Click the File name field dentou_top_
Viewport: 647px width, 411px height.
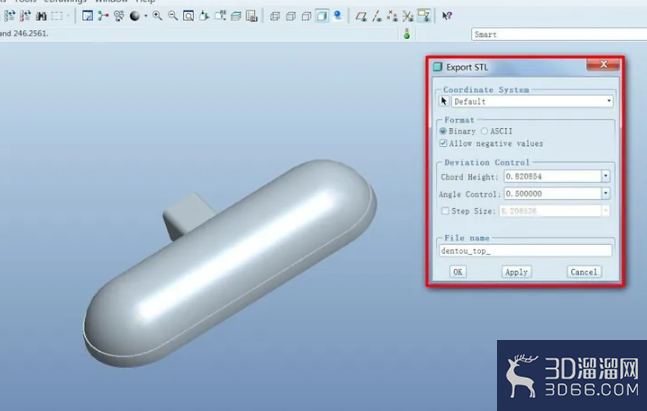525,250
